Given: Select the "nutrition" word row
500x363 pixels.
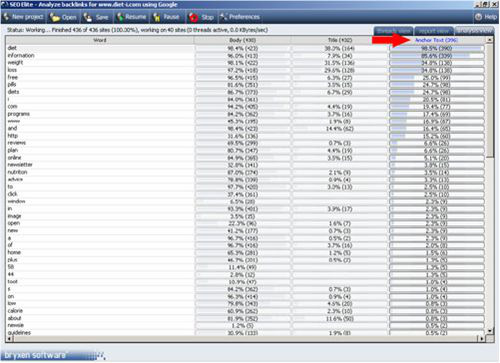Looking at the screenshot, I should (x=245, y=172).
